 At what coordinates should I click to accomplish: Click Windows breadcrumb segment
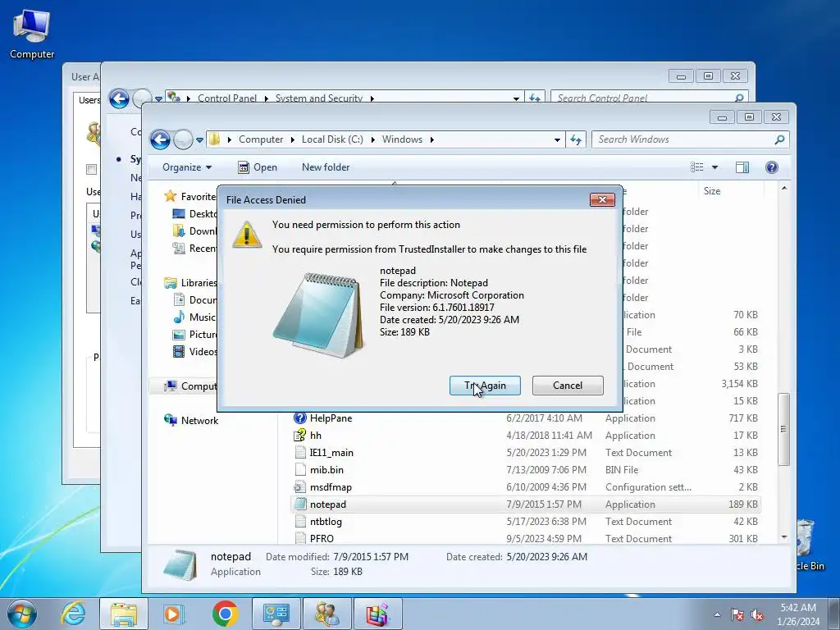pos(402,139)
